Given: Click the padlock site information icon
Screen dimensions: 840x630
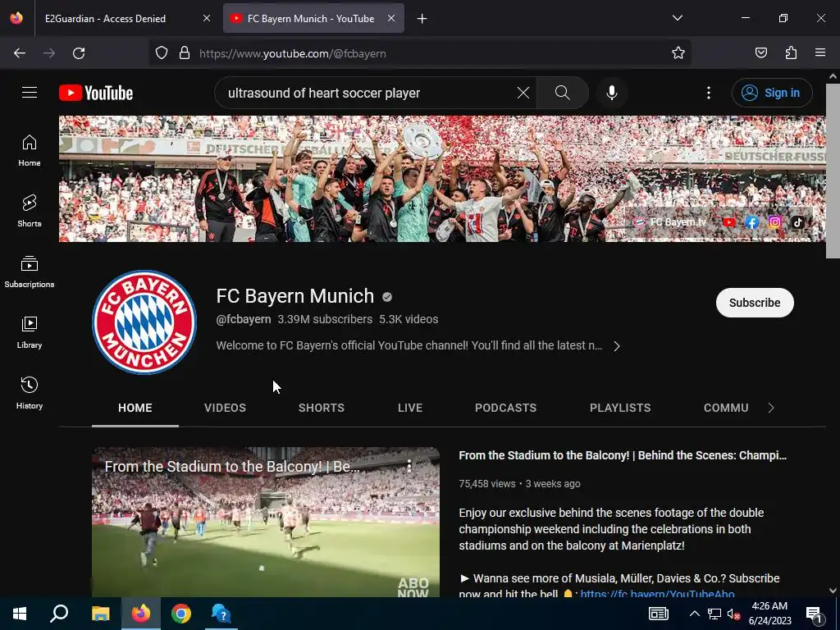Looking at the screenshot, I should pyautogui.click(x=185, y=53).
